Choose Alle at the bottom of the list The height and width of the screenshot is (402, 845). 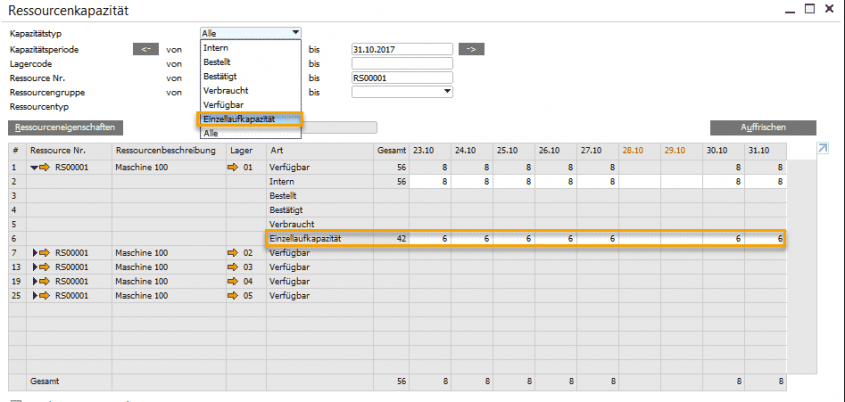point(251,133)
